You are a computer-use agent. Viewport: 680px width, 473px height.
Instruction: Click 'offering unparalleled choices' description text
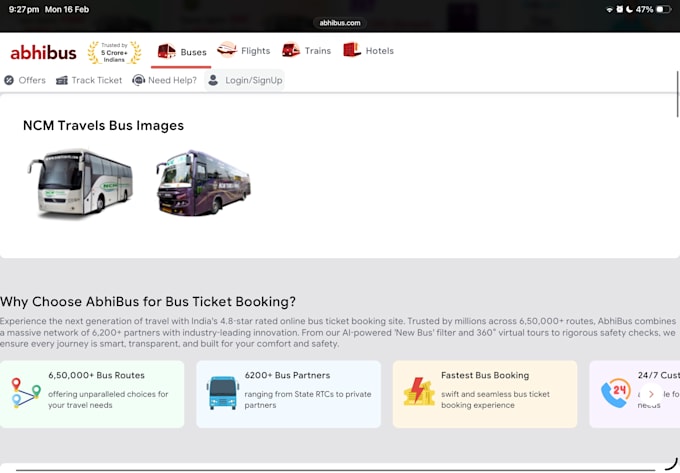coord(108,399)
